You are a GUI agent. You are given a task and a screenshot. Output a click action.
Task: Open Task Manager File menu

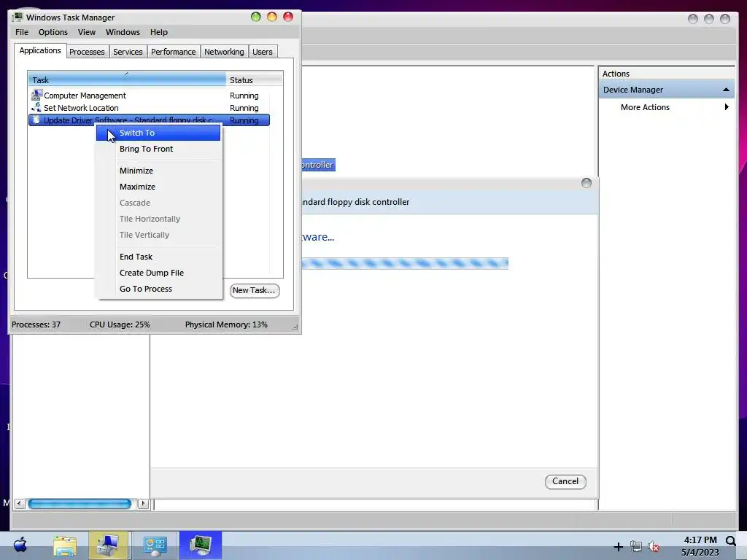(21, 32)
